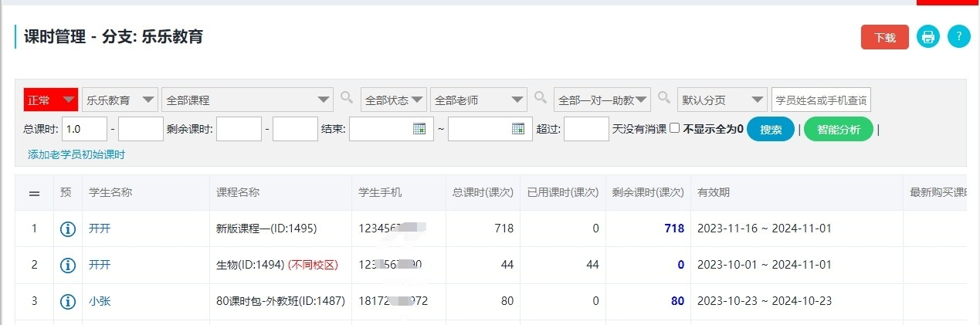
Task: Open calendar picker for end date field
Action: tap(518, 129)
